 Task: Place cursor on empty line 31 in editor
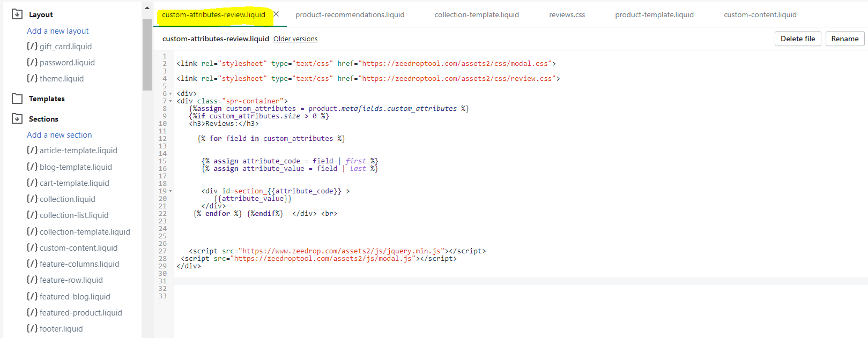520,281
